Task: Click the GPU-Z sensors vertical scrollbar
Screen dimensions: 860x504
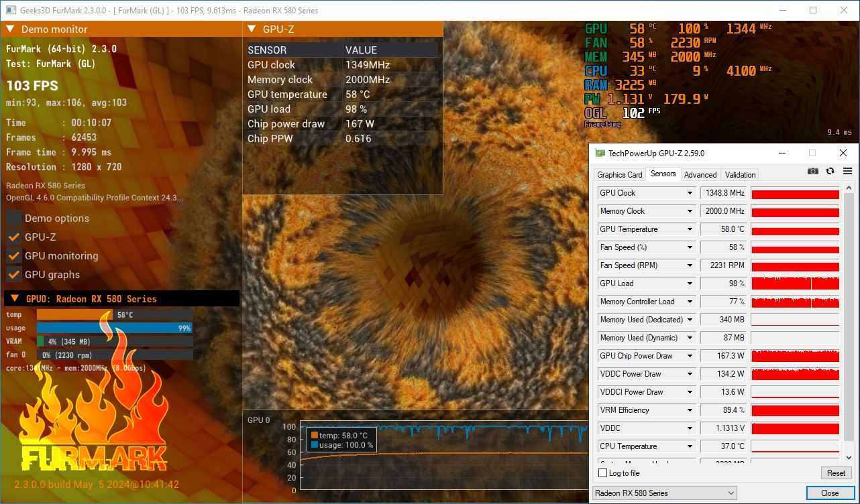Action: click(x=849, y=322)
